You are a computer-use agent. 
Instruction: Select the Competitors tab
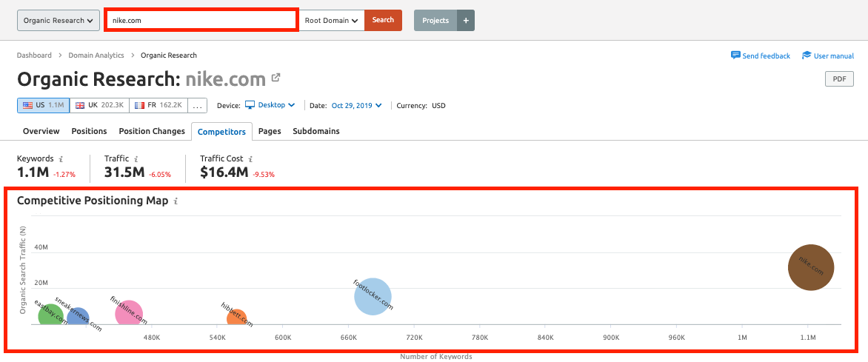221,132
